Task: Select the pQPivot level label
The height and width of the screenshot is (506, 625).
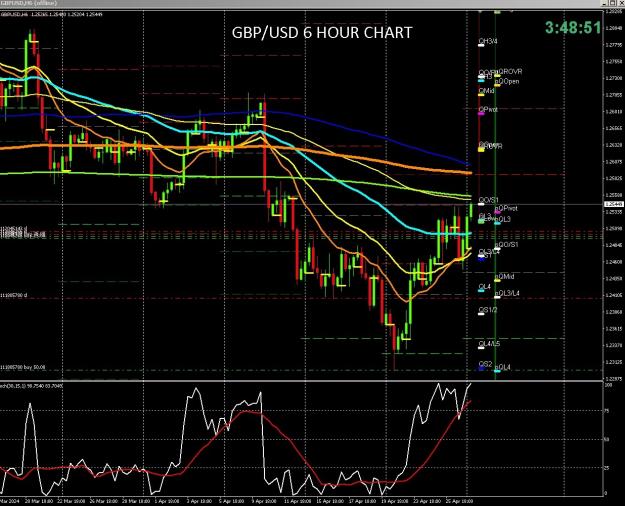Action: pos(506,209)
